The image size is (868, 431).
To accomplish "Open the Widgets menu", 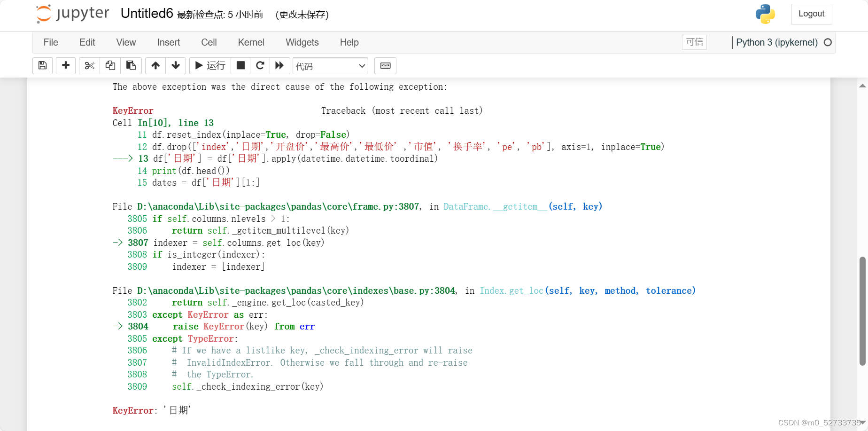I will click(302, 42).
